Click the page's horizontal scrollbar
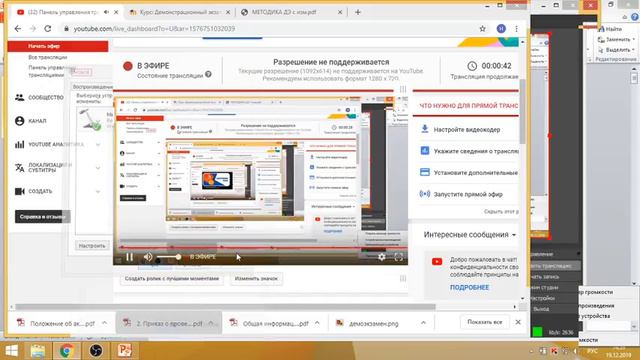640x360 pixels. point(225,307)
